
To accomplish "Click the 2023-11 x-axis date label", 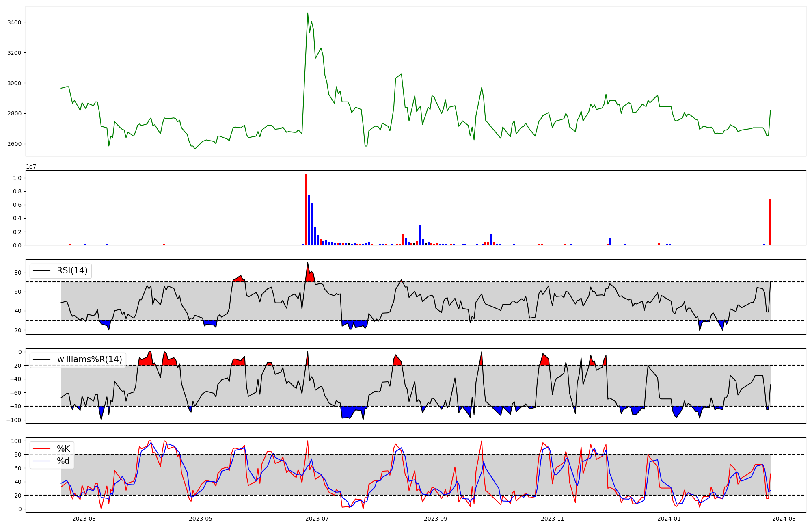I will coord(552,519).
